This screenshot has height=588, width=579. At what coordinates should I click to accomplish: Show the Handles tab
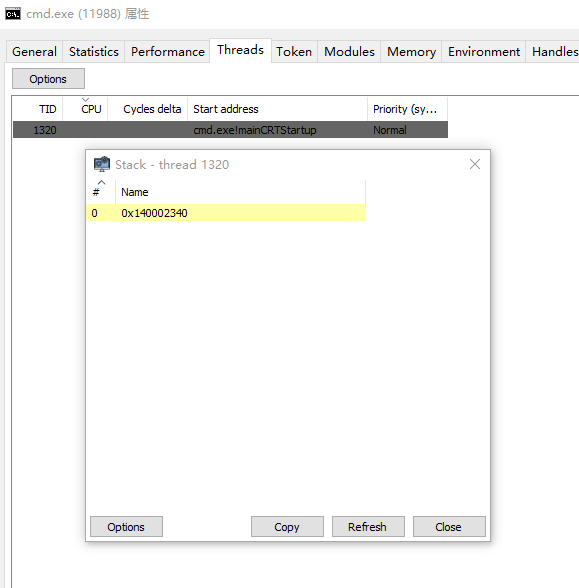coord(553,51)
